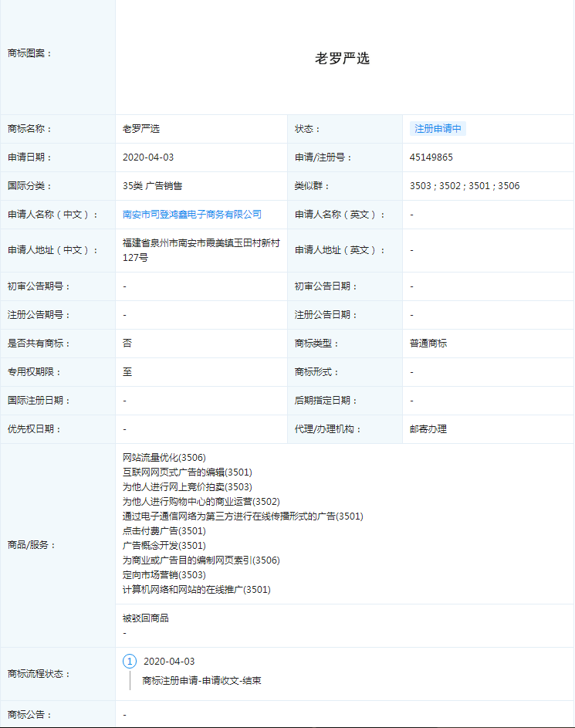Click the 35类 广告销售 classification value
Screen dimensions: 575x728
(x=152, y=186)
